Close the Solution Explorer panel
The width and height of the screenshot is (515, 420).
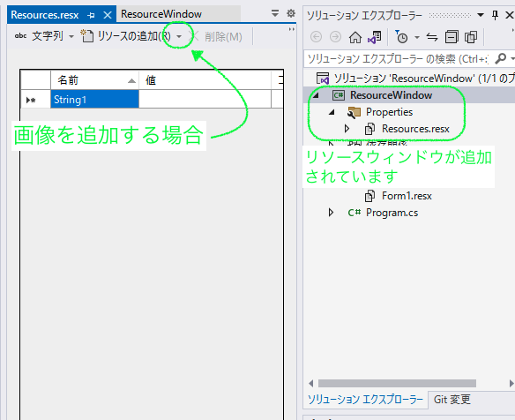[509, 15]
